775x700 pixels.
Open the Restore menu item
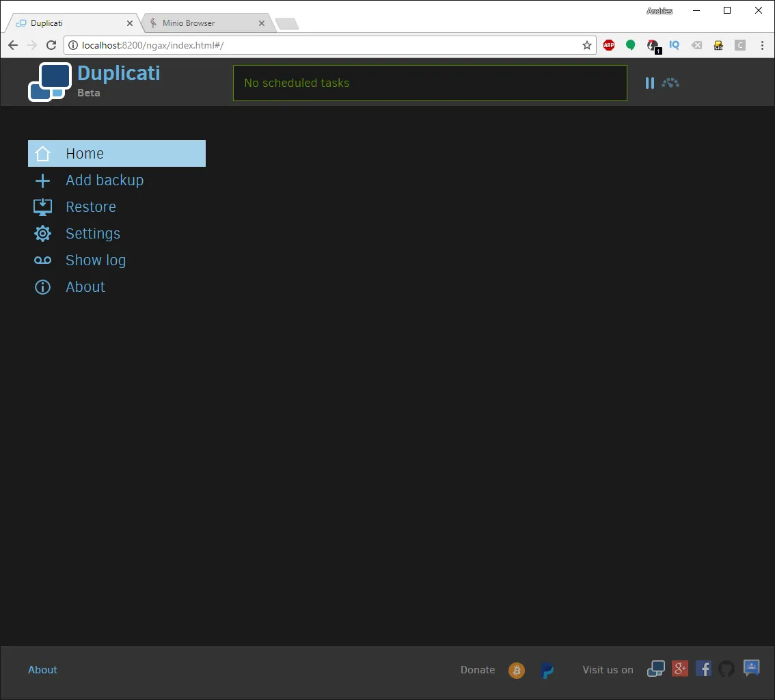coord(91,207)
